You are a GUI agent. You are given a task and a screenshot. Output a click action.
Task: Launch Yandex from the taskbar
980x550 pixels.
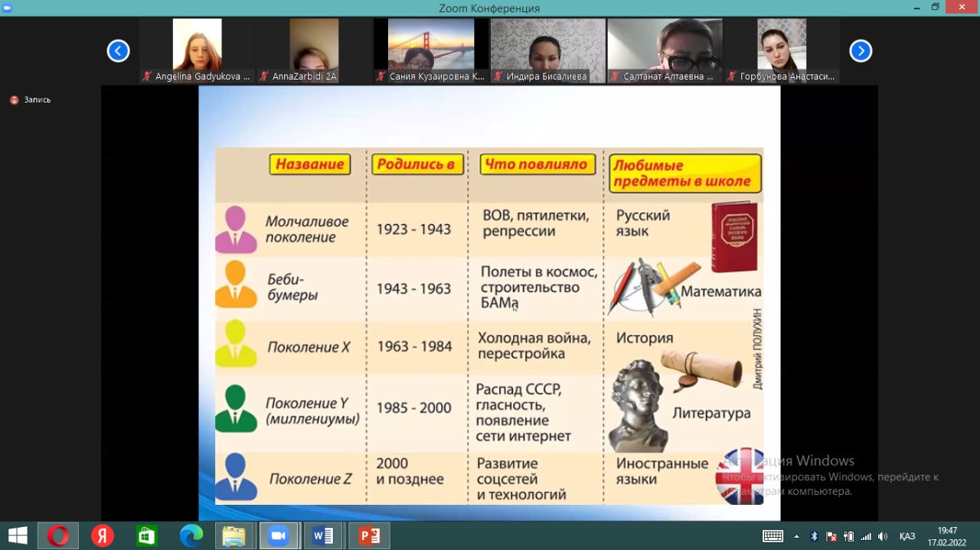click(x=102, y=536)
